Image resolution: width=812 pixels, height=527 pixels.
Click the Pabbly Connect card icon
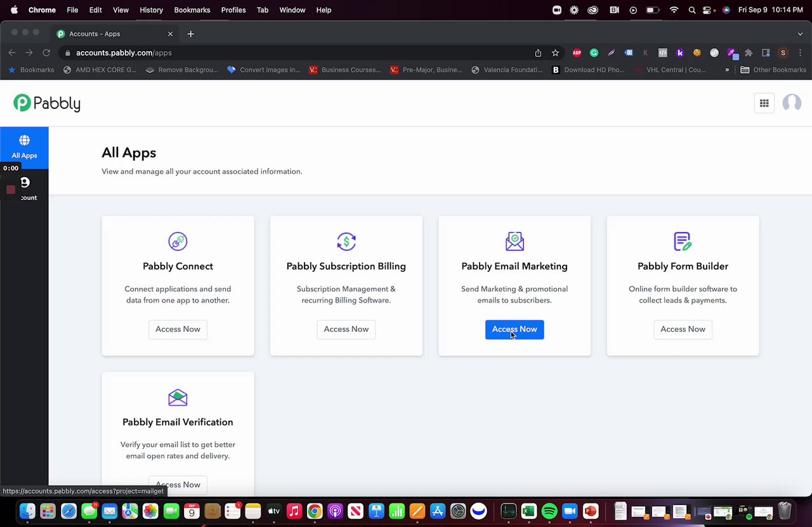pos(178,241)
